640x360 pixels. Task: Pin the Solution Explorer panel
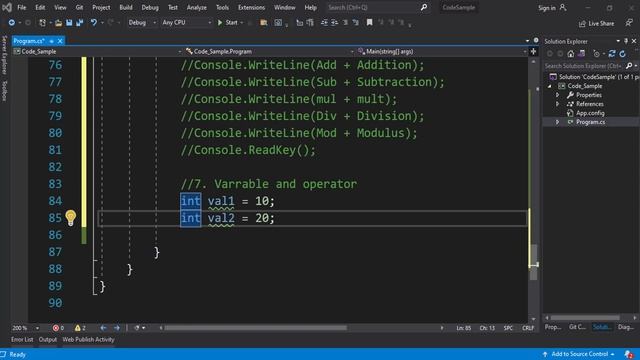626,41
